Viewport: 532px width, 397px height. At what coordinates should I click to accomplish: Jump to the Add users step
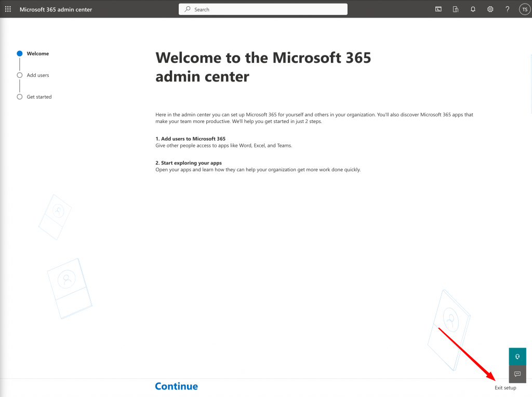tap(37, 75)
